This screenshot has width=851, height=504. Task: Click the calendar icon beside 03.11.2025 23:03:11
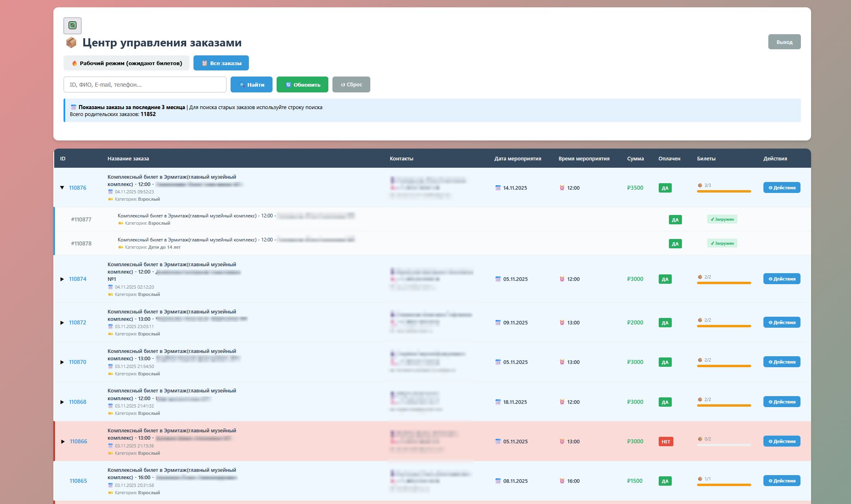[110, 327]
